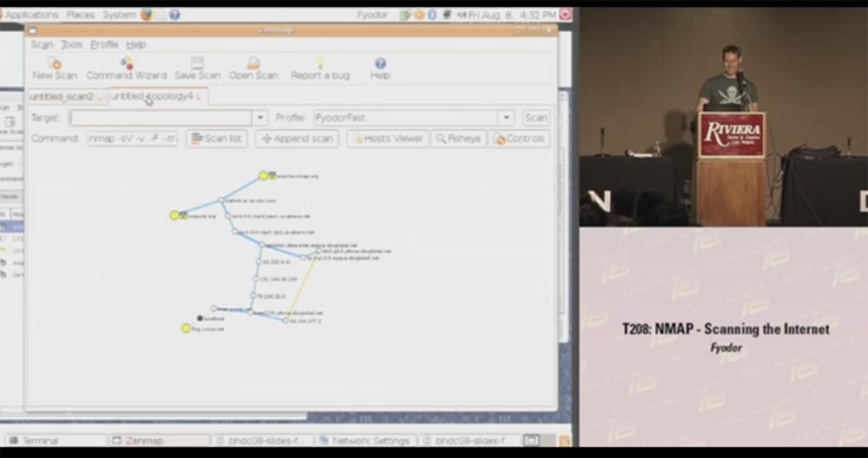Toggle the Fisheye button
The image size is (868, 458).
coord(458,139)
